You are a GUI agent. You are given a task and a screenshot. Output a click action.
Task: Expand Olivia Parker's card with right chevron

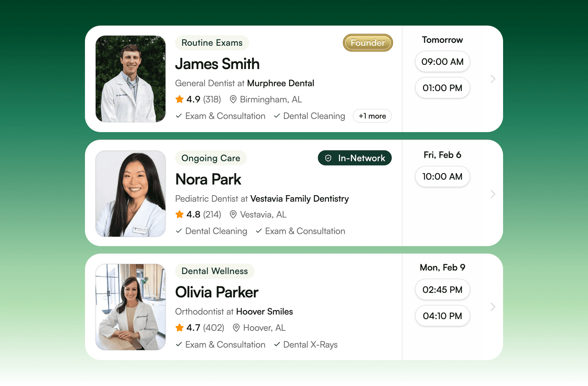tap(493, 307)
